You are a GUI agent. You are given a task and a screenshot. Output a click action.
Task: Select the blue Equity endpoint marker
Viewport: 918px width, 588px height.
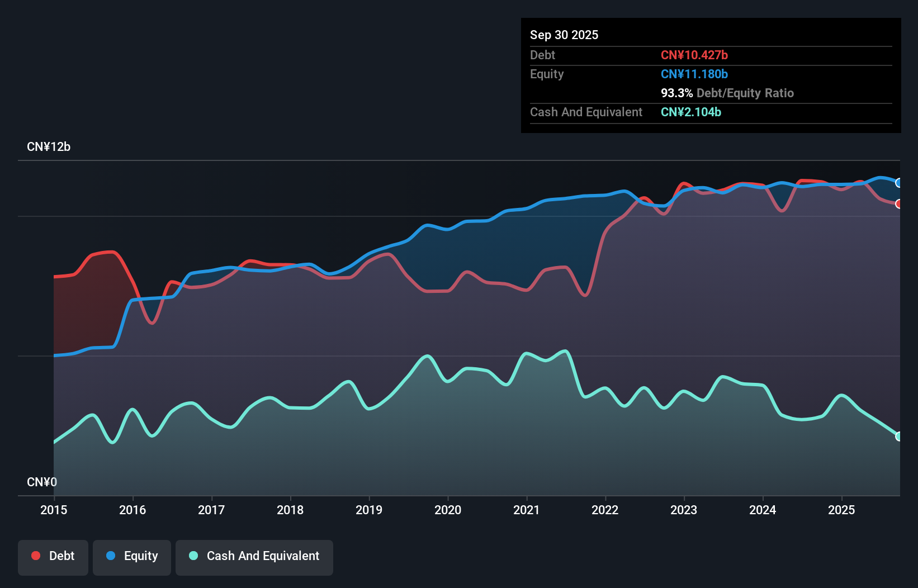[898, 183]
